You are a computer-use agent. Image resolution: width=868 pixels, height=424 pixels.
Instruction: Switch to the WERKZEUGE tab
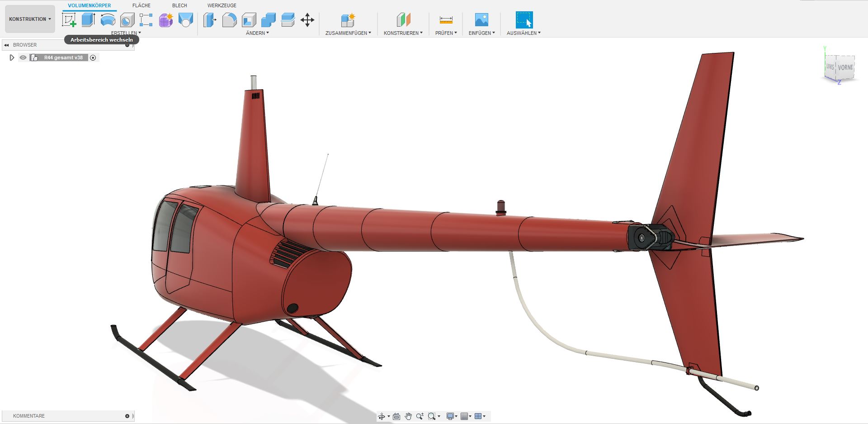click(222, 5)
